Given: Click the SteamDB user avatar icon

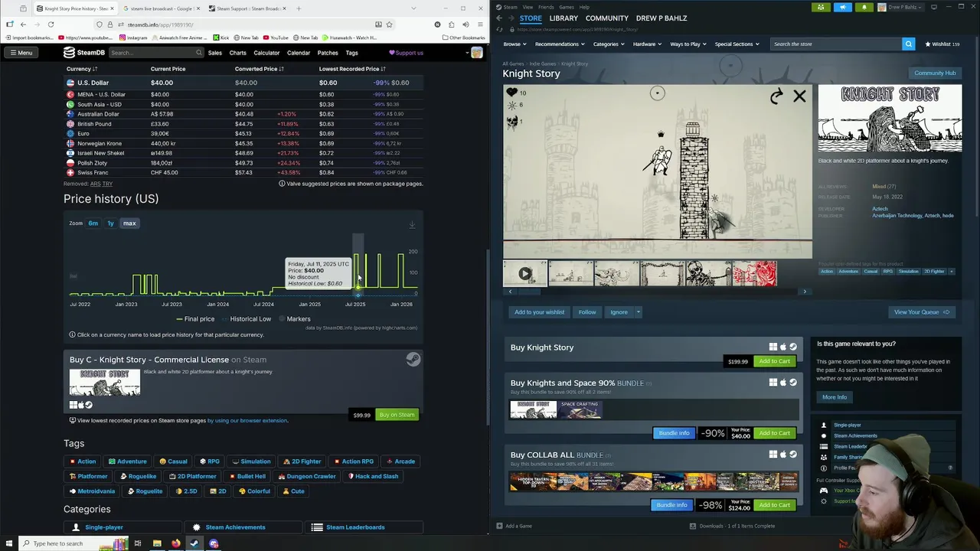Looking at the screenshot, I should 476,53.
